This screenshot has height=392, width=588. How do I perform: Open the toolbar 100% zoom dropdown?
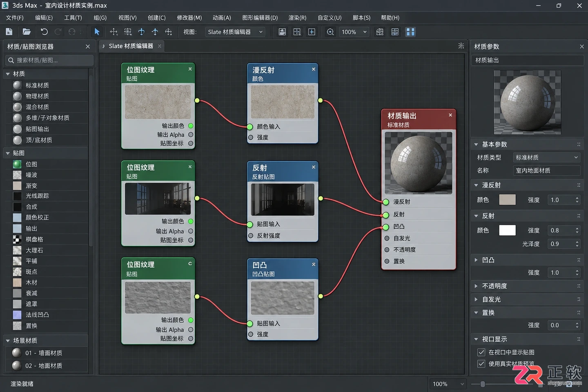click(x=354, y=32)
